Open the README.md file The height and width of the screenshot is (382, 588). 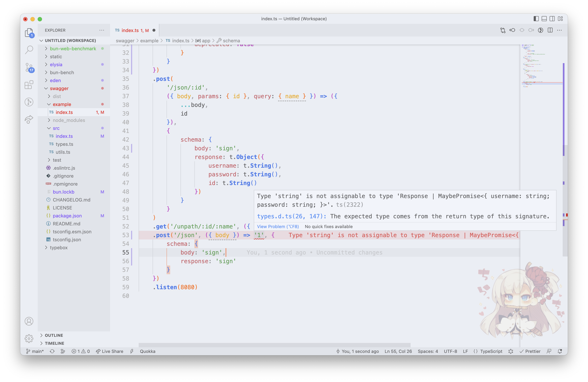click(x=74, y=224)
